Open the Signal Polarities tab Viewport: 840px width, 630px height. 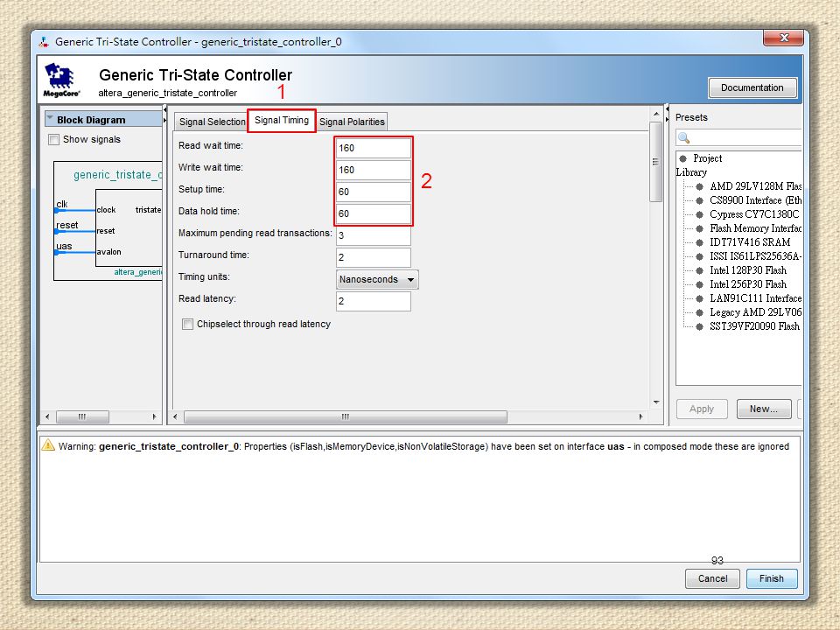click(352, 122)
